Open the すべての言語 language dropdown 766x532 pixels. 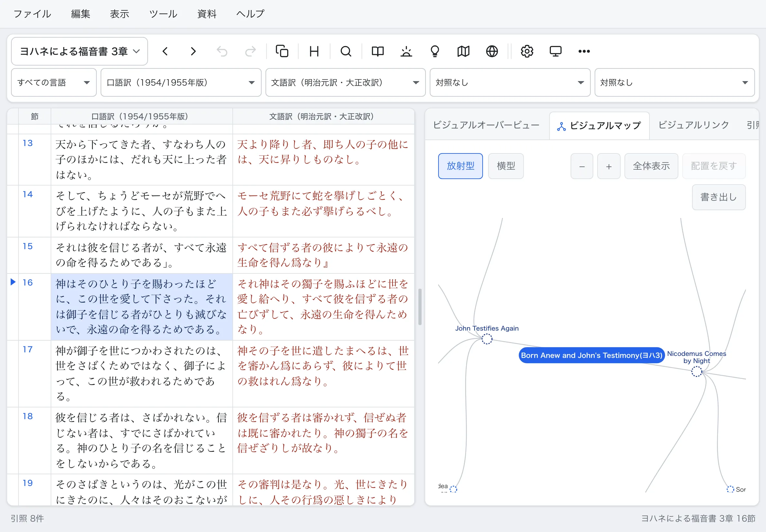(54, 83)
